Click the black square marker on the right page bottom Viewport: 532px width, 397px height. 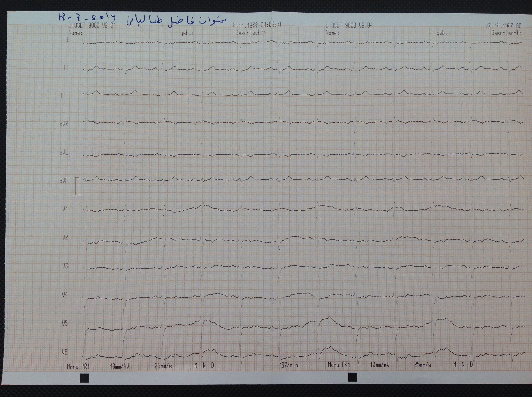[353, 377]
